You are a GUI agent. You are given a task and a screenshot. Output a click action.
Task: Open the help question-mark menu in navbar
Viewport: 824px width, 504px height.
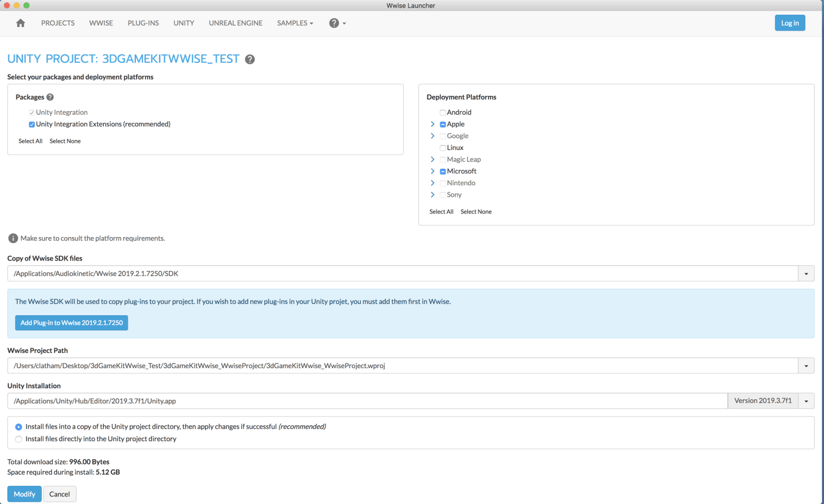click(337, 23)
